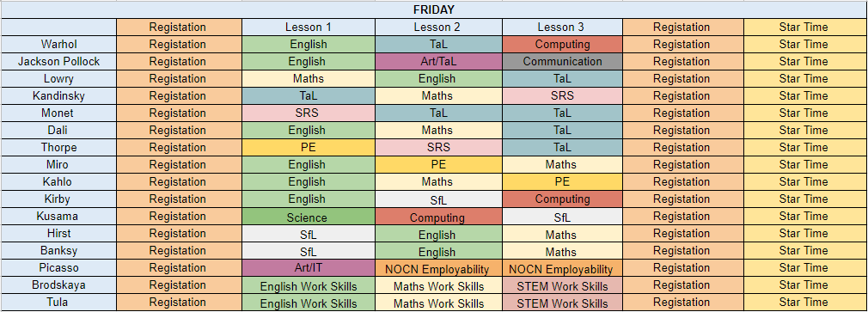The width and height of the screenshot is (868, 312).
Task: Select Tula's English Work Skills cell
Action: pyautogui.click(x=309, y=303)
